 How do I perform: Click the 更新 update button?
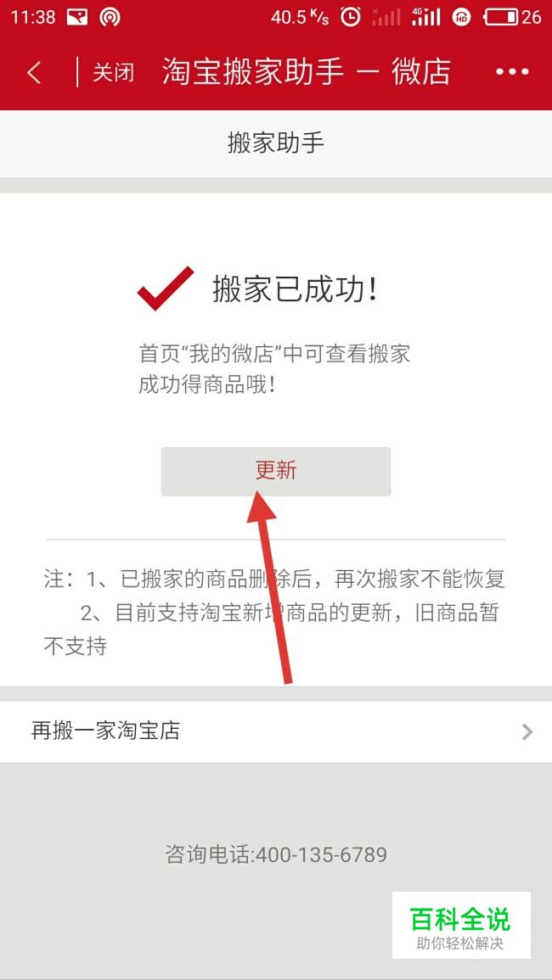click(276, 471)
